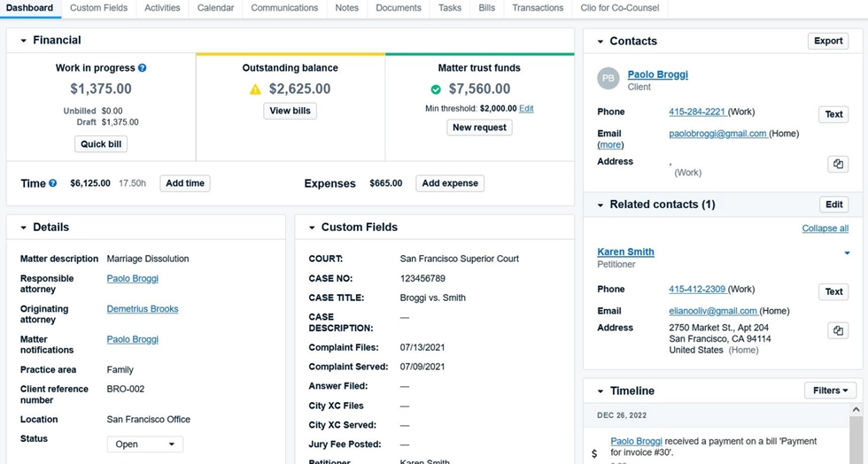Open the Timeline Filters dropdown
Image resolution: width=868 pixels, height=464 pixels.
(x=830, y=391)
